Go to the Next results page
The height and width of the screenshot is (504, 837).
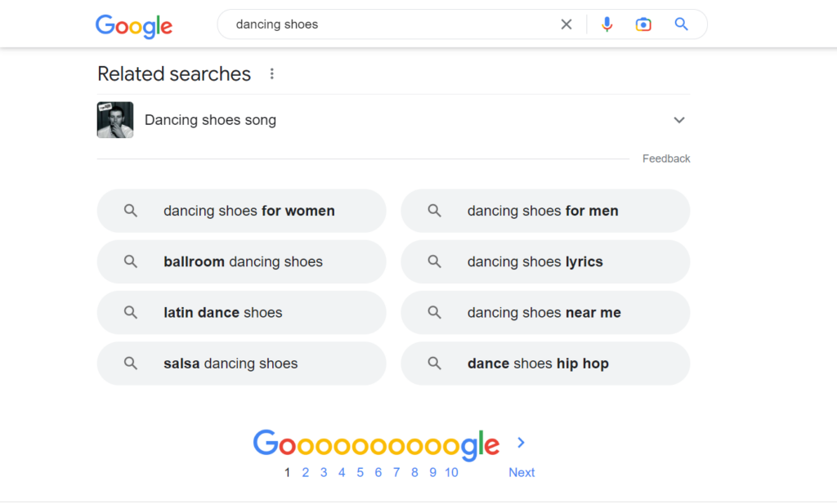pos(521,472)
